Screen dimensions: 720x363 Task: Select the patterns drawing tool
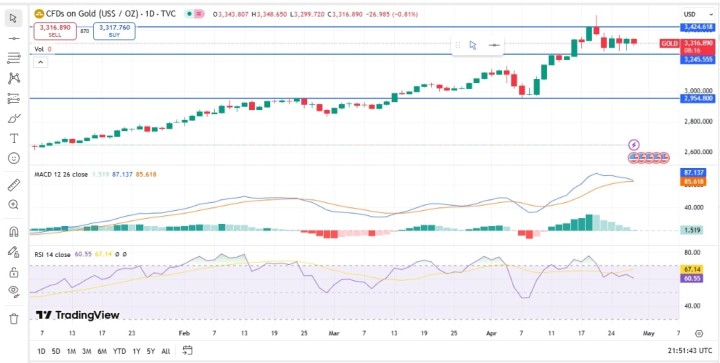click(14, 78)
